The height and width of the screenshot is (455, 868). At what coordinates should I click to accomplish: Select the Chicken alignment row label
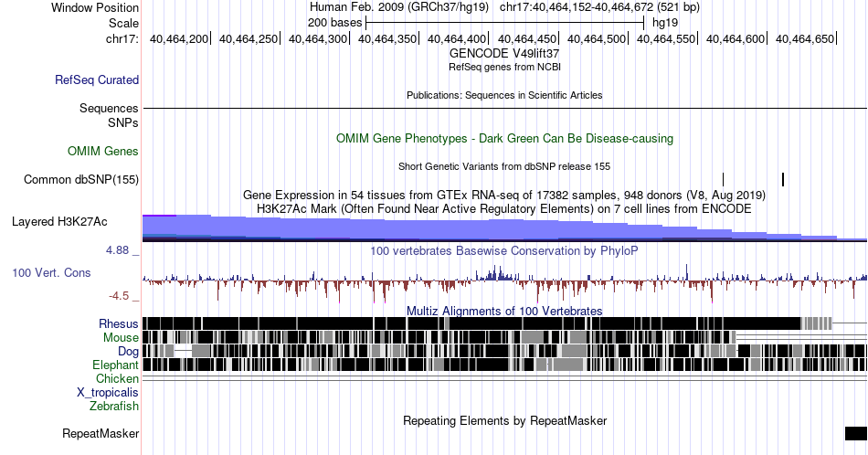[117, 378]
